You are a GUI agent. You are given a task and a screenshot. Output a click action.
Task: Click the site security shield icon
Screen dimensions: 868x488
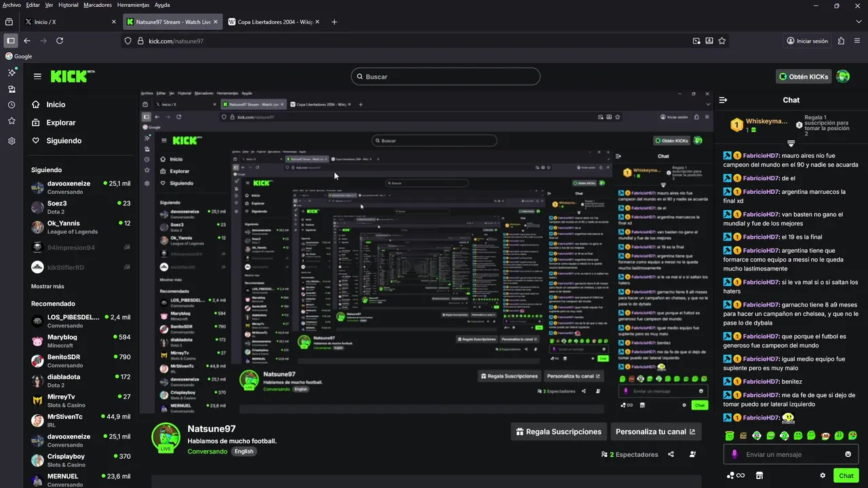(x=127, y=41)
